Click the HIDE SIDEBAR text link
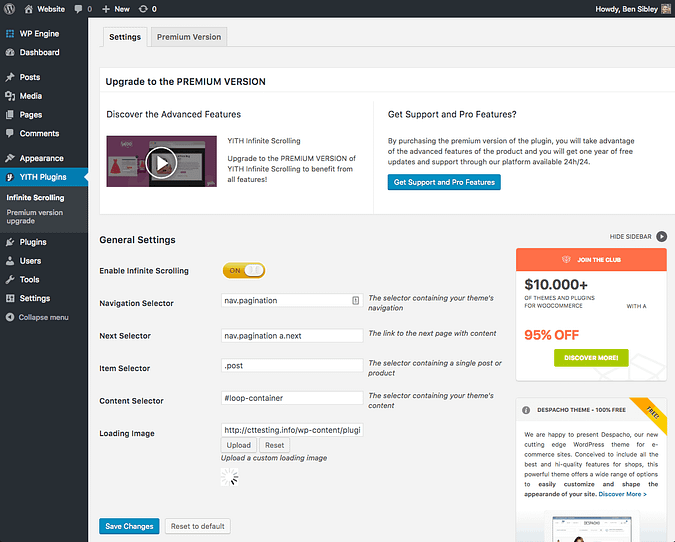The height and width of the screenshot is (542, 675). click(x=631, y=236)
